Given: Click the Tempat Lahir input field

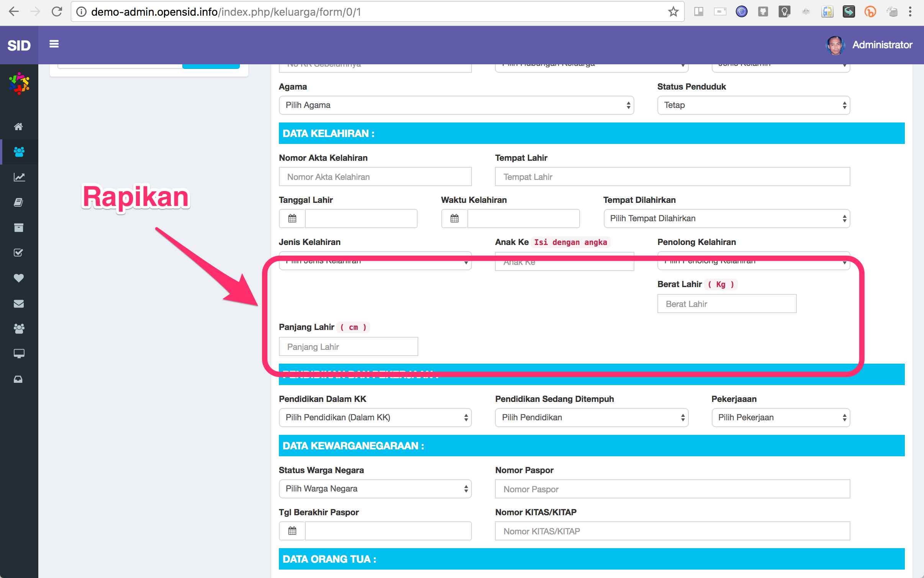Looking at the screenshot, I should tap(672, 177).
